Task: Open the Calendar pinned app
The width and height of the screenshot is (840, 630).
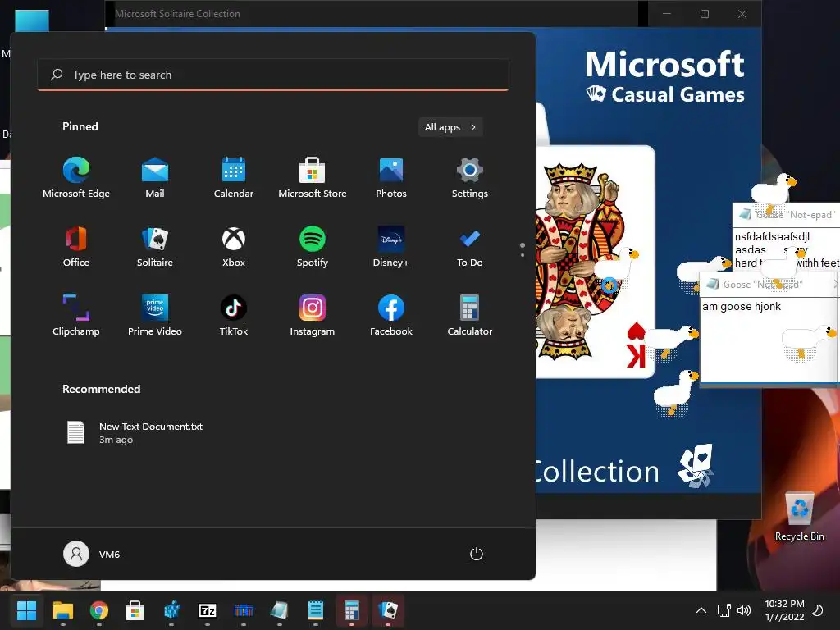Action: pyautogui.click(x=234, y=178)
